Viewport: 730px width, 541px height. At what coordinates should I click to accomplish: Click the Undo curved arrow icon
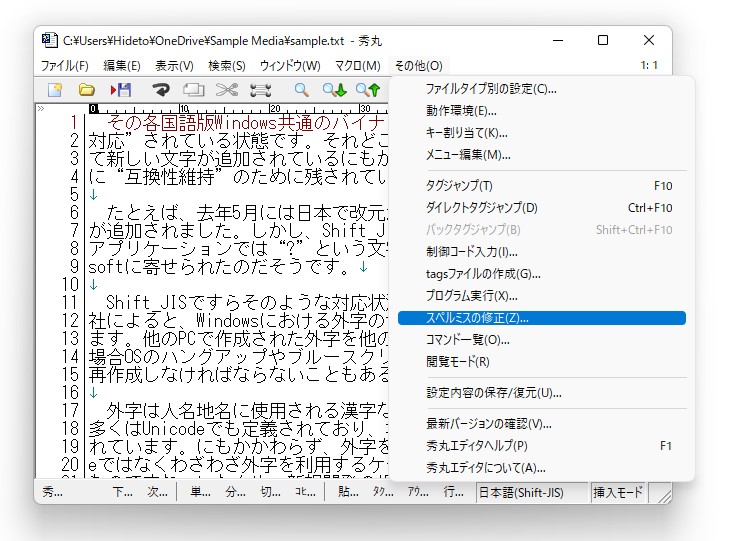(x=161, y=89)
